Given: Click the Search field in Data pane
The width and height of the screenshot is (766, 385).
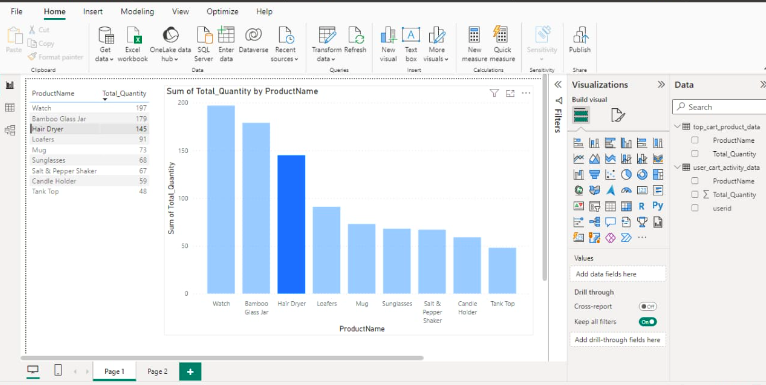Looking at the screenshot, I should pyautogui.click(x=719, y=107).
